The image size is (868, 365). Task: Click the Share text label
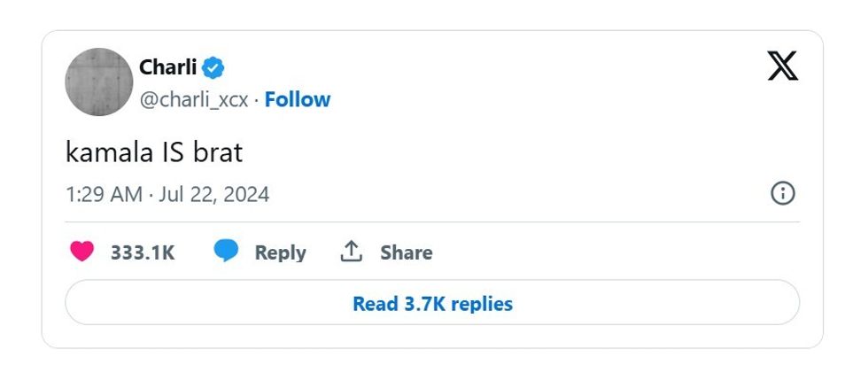click(x=407, y=252)
